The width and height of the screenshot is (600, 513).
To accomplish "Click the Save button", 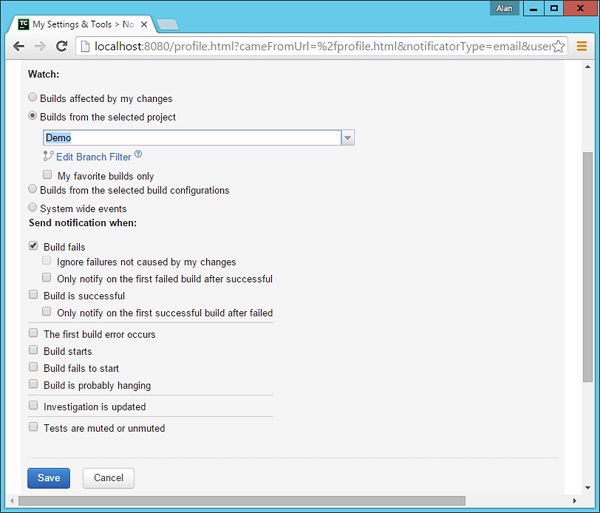I will [49, 478].
